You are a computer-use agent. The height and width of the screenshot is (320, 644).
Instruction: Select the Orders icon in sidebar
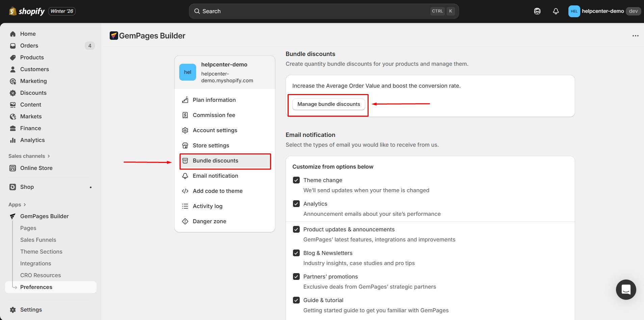pyautogui.click(x=12, y=46)
